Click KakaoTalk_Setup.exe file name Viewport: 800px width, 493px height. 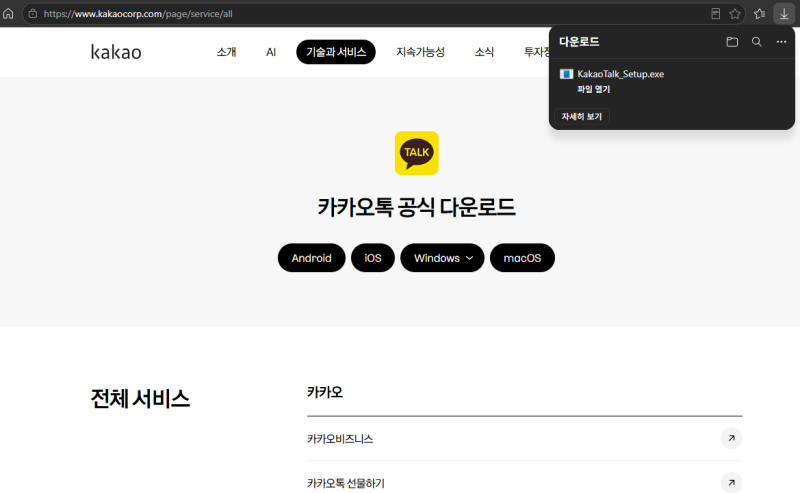coord(620,74)
